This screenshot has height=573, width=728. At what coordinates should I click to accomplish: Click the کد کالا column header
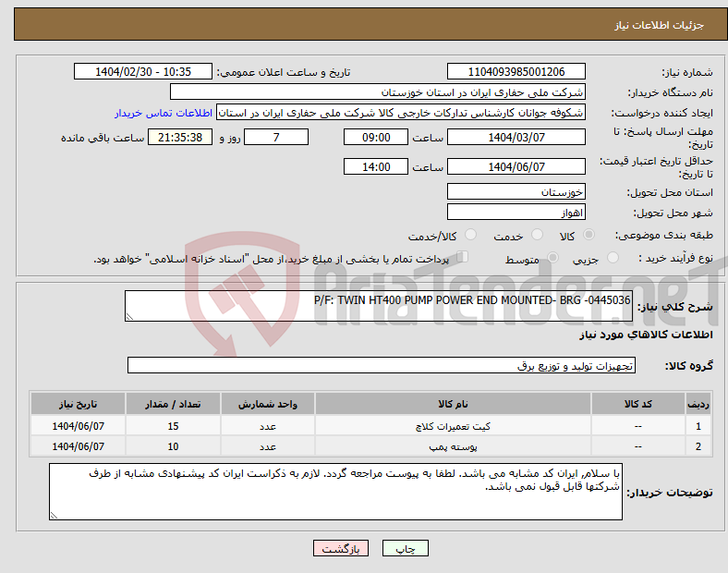[x=638, y=404]
